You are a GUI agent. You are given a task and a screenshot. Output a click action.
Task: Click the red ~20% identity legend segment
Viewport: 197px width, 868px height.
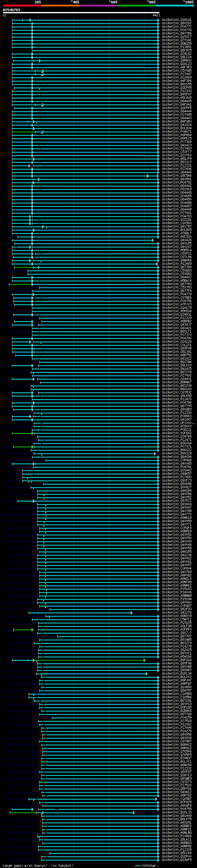(x=22, y=6)
